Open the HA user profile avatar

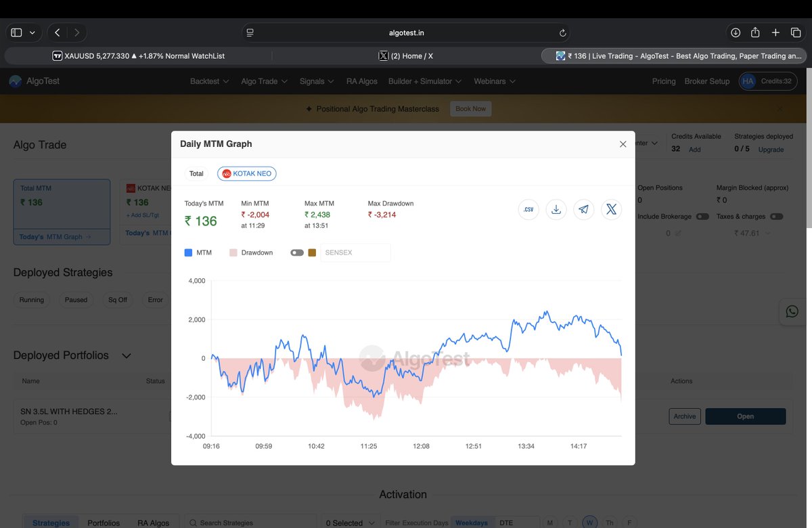[x=748, y=81]
